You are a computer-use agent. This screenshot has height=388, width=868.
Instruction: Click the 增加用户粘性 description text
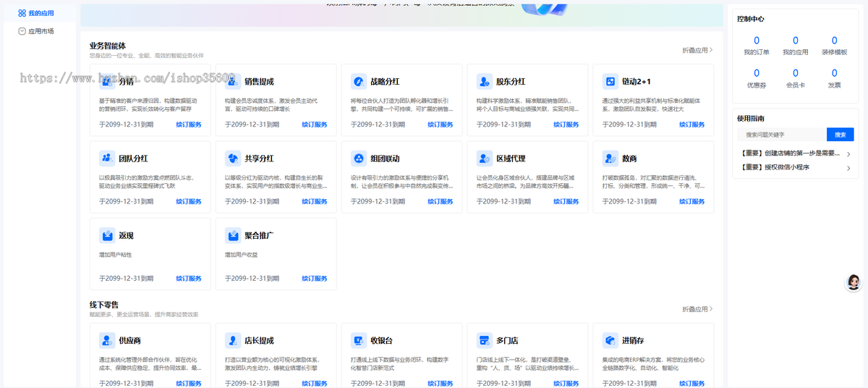(x=116, y=255)
